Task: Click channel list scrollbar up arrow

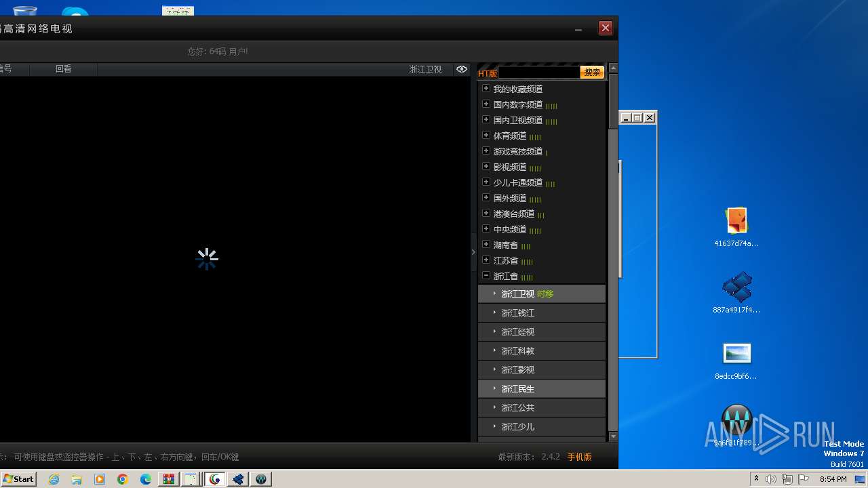Action: [613, 68]
